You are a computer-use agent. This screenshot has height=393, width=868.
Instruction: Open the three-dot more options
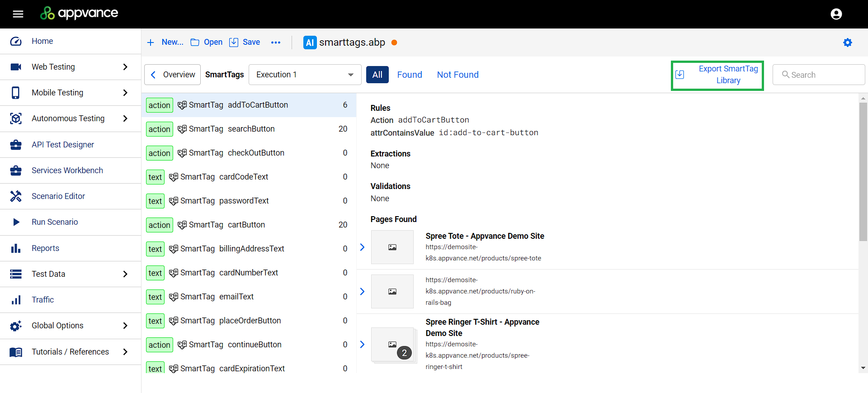[276, 43]
